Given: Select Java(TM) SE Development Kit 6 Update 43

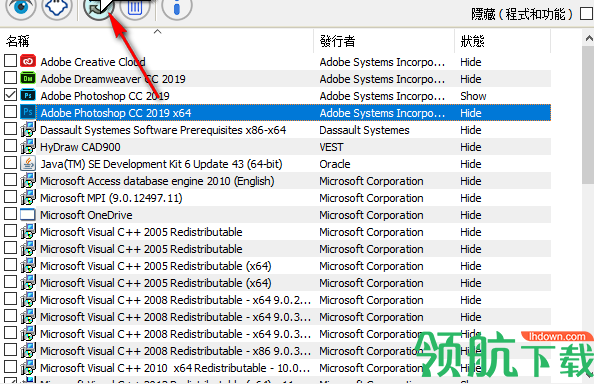Looking at the screenshot, I should [161, 164].
